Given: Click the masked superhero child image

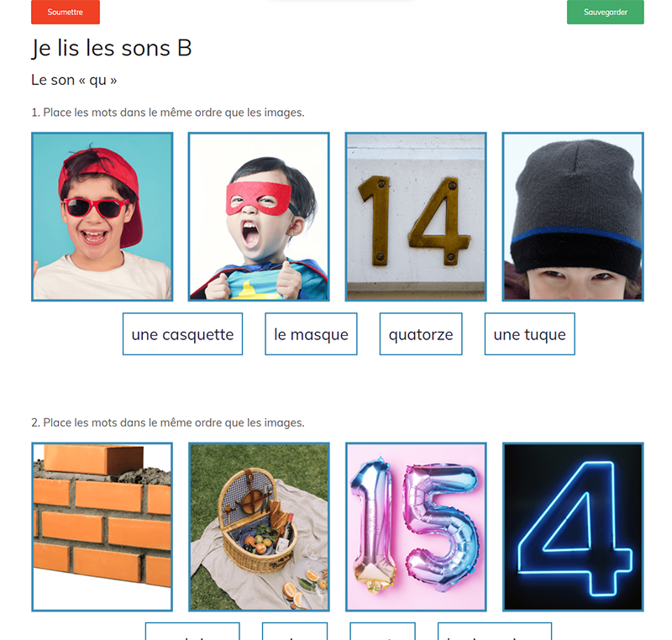Looking at the screenshot, I should tap(259, 217).
